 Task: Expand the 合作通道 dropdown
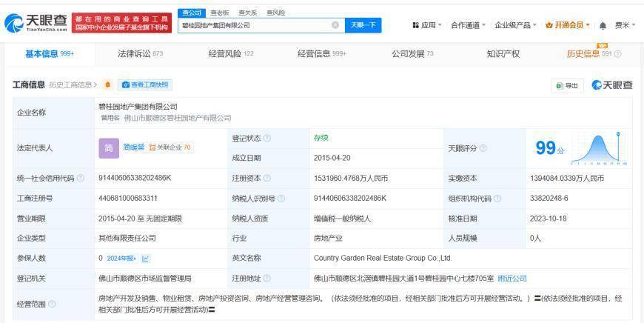tap(469, 25)
